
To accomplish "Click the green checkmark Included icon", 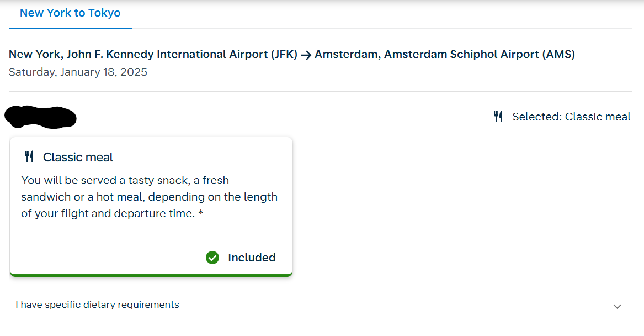I will (x=212, y=258).
